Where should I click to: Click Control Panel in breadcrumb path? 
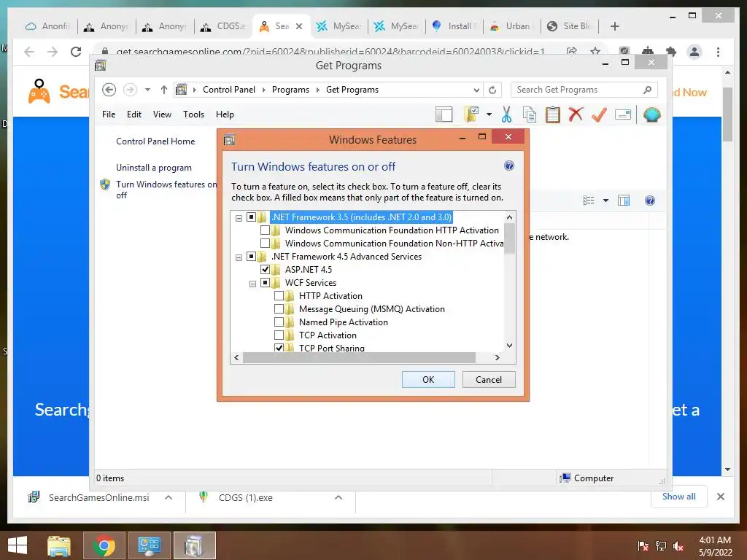pyautogui.click(x=228, y=90)
